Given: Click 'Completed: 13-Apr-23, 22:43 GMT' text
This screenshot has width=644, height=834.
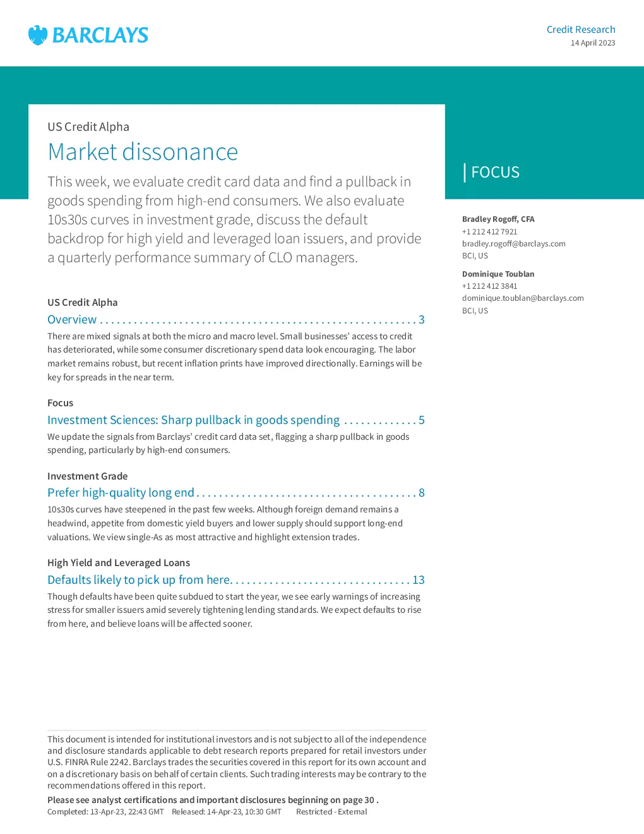Looking at the screenshot, I should (x=105, y=812).
